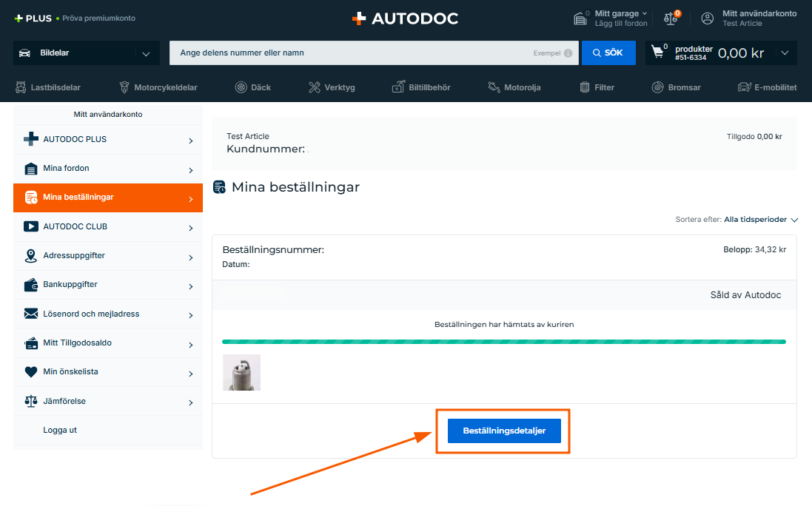Expand the cart total dropdown arrow

click(785, 53)
